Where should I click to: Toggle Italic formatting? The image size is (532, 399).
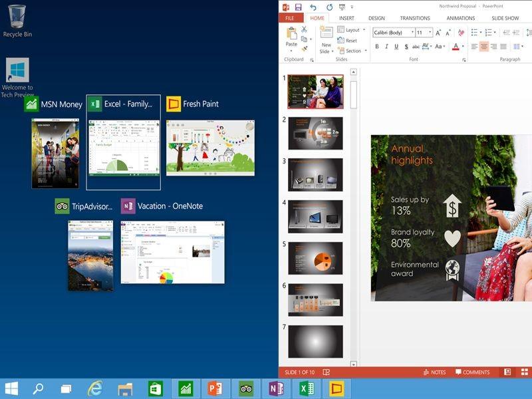386,47
